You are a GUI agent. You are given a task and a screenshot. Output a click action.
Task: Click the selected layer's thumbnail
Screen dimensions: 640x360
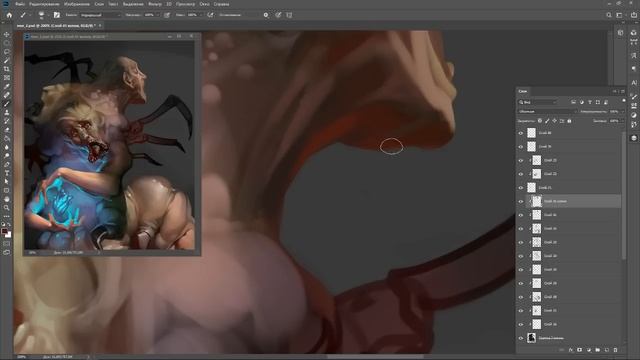click(x=537, y=201)
